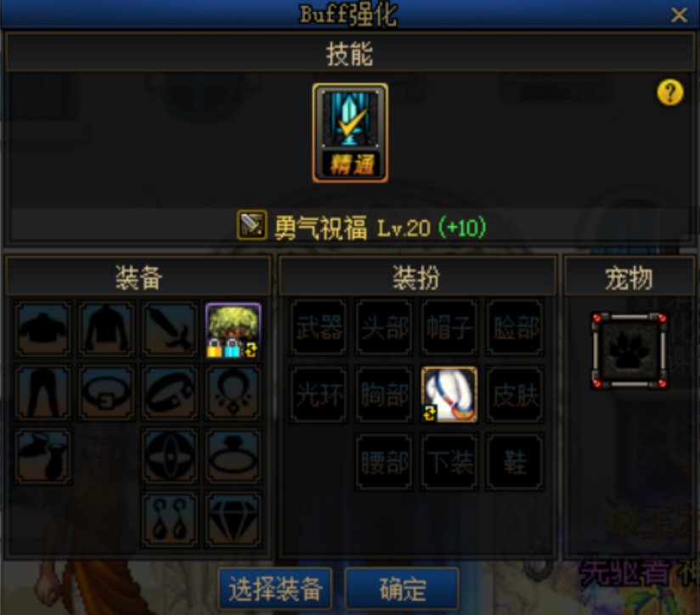Click the equipped white top avatar slot
Viewport: 700px width, 615px height.
point(449,394)
